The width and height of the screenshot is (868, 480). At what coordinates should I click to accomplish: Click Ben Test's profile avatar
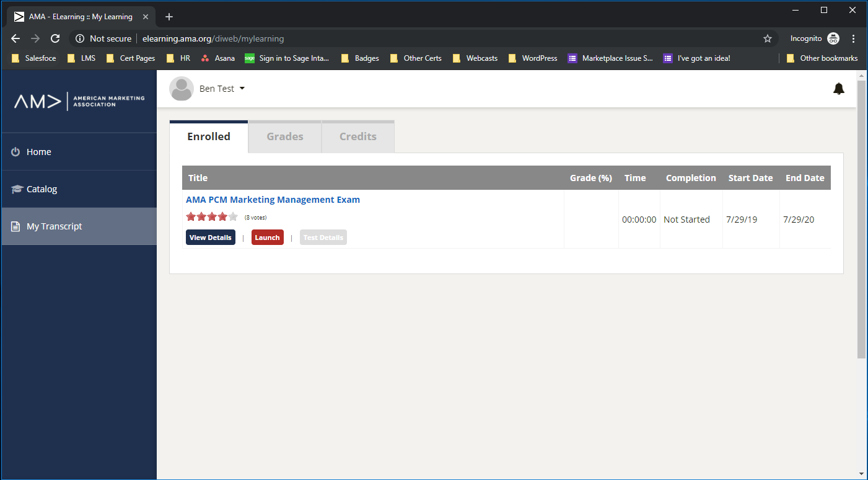coord(181,89)
